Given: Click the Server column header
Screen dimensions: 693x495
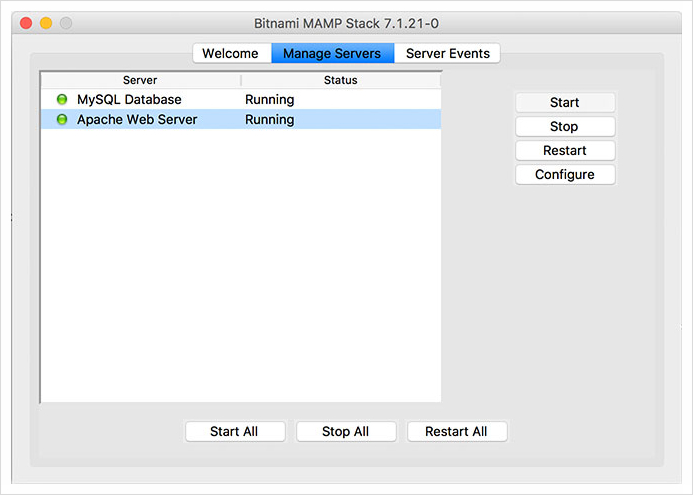Looking at the screenshot, I should click(x=141, y=80).
